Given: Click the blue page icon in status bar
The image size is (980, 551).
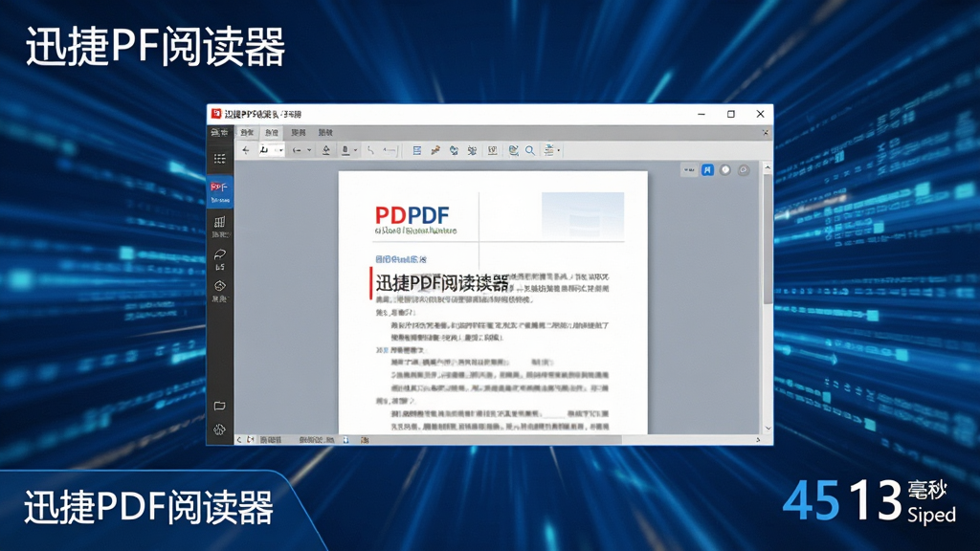Looking at the screenshot, I should tap(345, 440).
